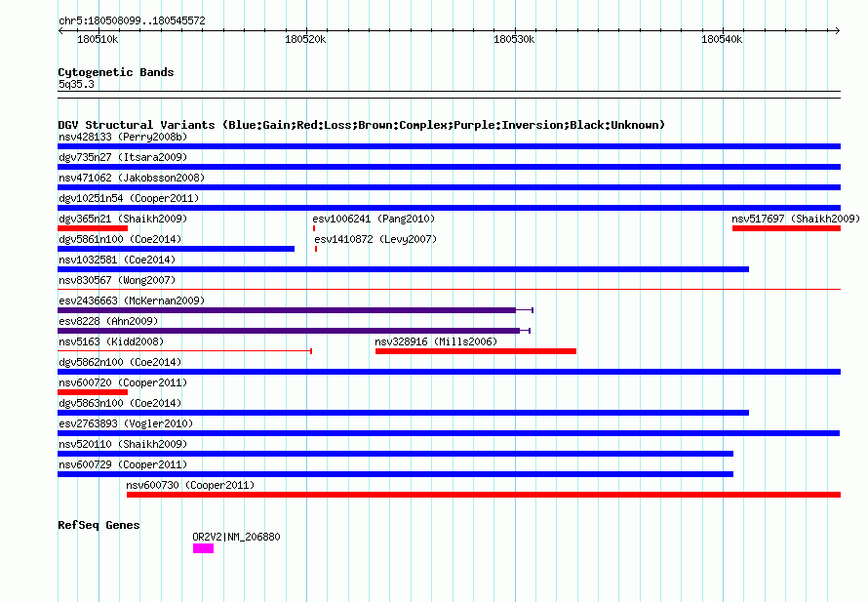
Task: Click the right arrow on the ruler
Action: coord(838,30)
